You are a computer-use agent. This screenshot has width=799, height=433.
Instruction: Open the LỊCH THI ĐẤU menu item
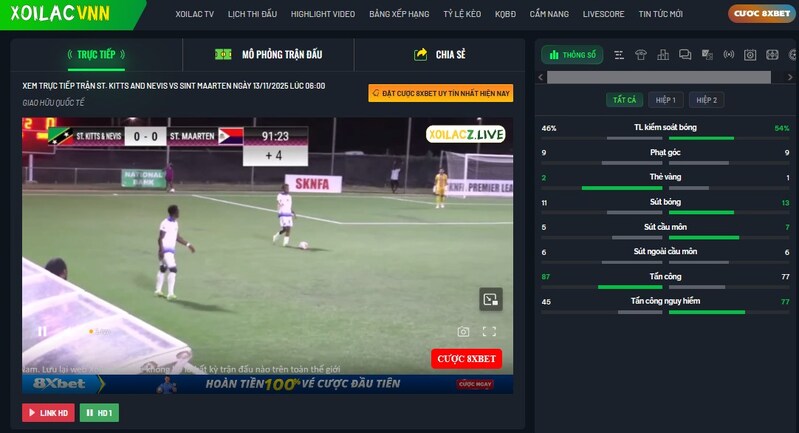coord(252,14)
